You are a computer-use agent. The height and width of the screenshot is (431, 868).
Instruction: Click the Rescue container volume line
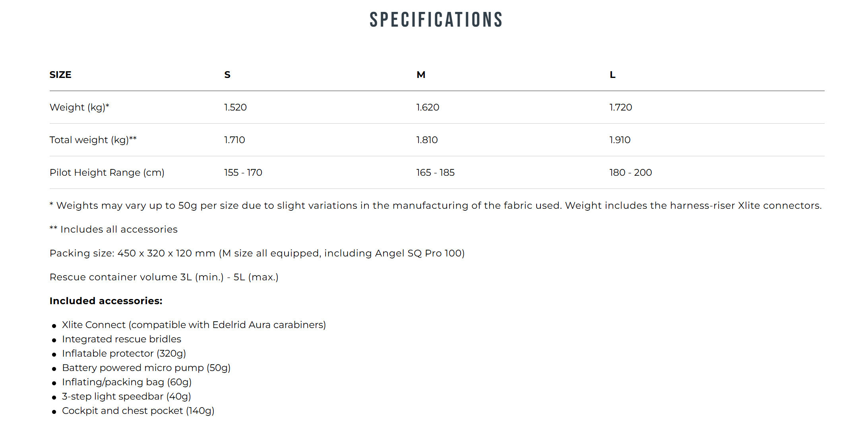tap(164, 277)
